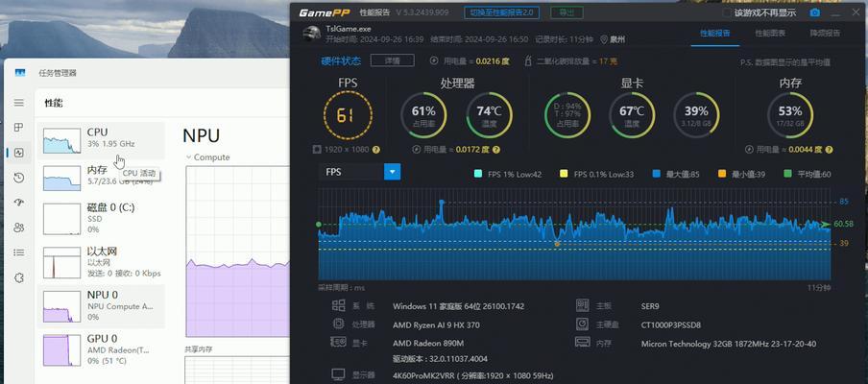This screenshot has width=868, height=384.
Task: Click orange minimum FPS marker on chart
Action: (x=557, y=244)
